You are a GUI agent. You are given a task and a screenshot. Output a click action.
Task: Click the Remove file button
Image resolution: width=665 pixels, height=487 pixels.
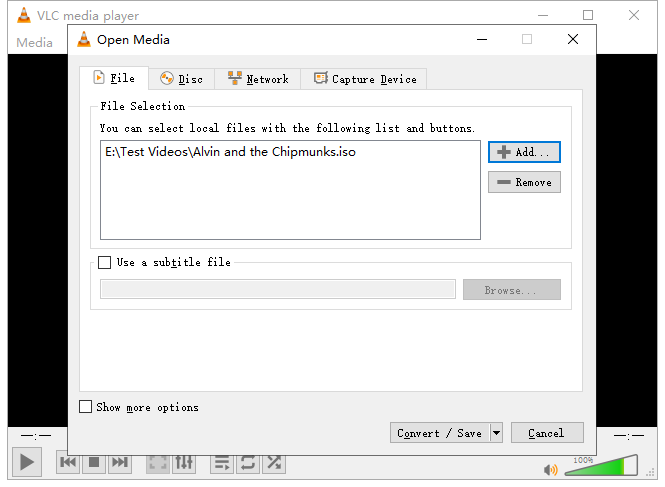pyautogui.click(x=524, y=182)
